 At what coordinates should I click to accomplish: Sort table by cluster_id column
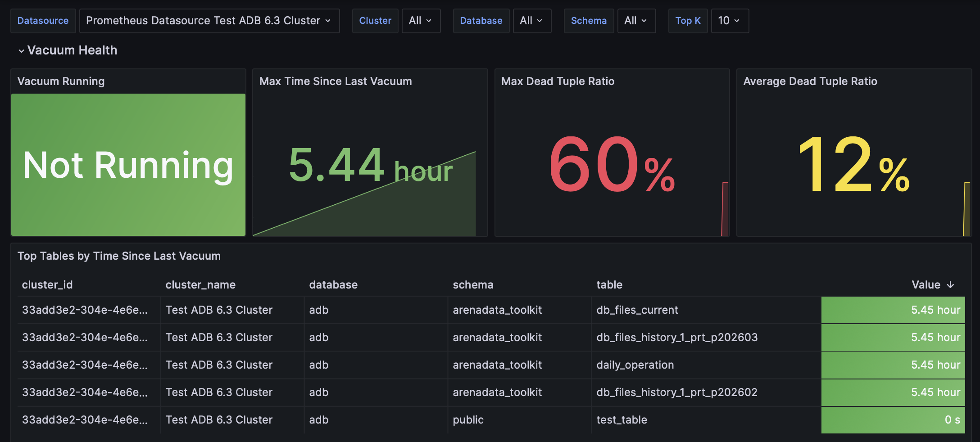tap(47, 284)
